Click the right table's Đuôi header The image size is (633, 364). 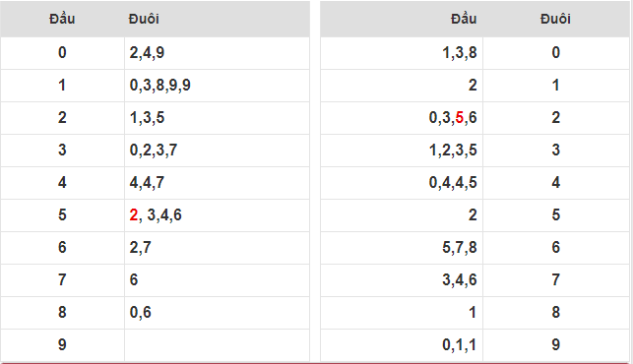pyautogui.click(x=556, y=19)
